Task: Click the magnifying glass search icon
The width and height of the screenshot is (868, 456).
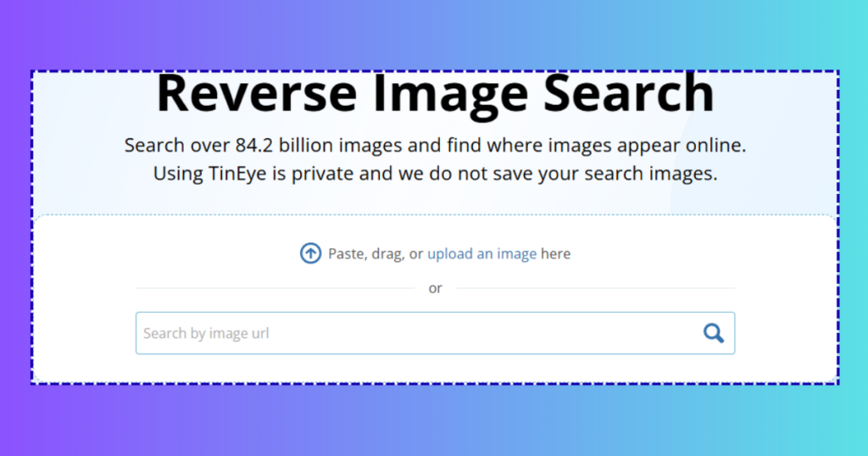Action: (x=714, y=333)
